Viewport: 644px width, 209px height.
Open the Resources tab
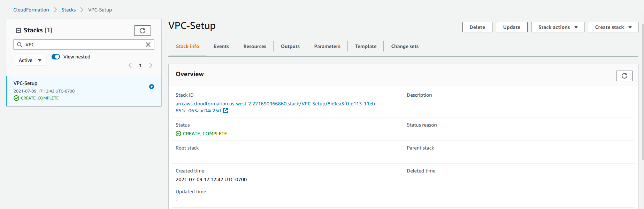pyautogui.click(x=255, y=46)
